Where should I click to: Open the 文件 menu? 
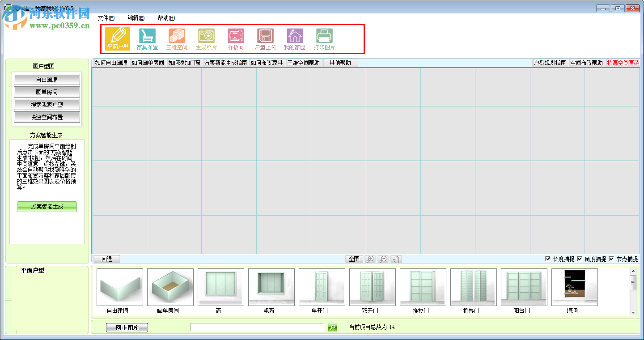click(x=106, y=18)
